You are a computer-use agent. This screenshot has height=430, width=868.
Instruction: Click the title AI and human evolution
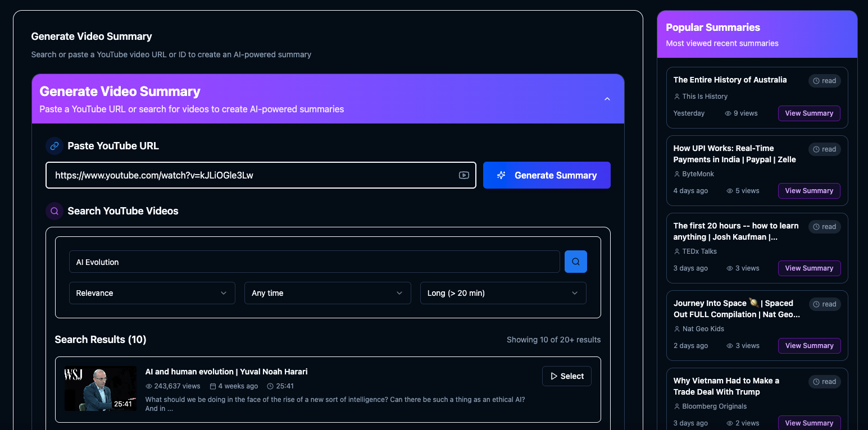point(226,372)
